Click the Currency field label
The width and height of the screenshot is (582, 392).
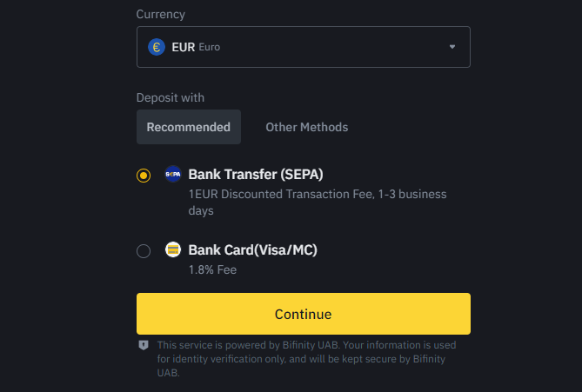(160, 14)
